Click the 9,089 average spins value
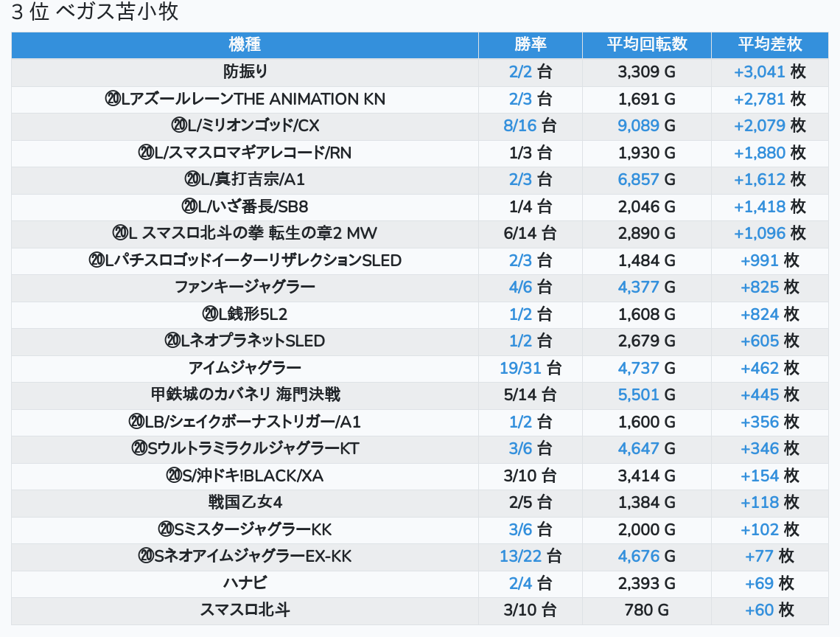 coord(638,126)
